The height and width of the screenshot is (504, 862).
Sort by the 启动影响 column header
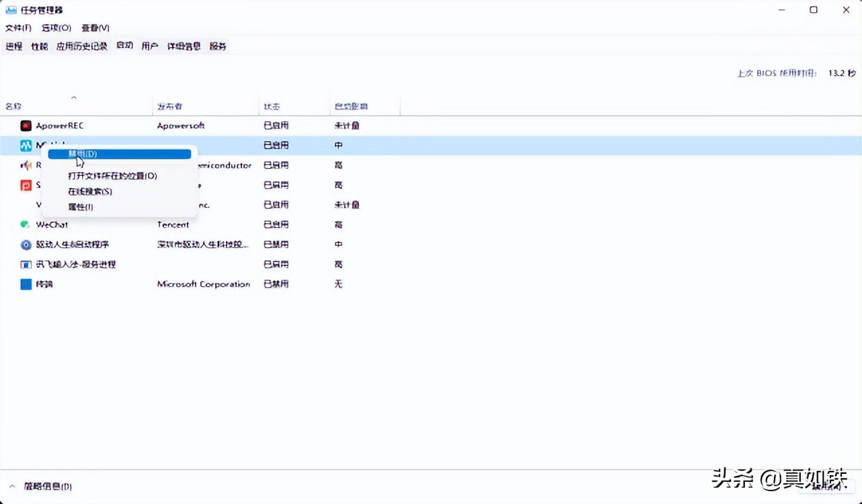tap(351, 106)
